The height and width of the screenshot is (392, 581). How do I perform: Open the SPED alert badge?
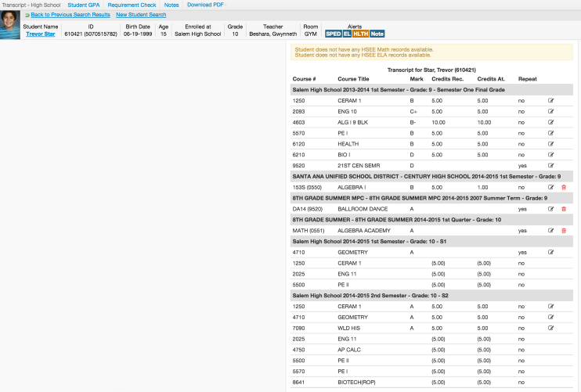(333, 34)
